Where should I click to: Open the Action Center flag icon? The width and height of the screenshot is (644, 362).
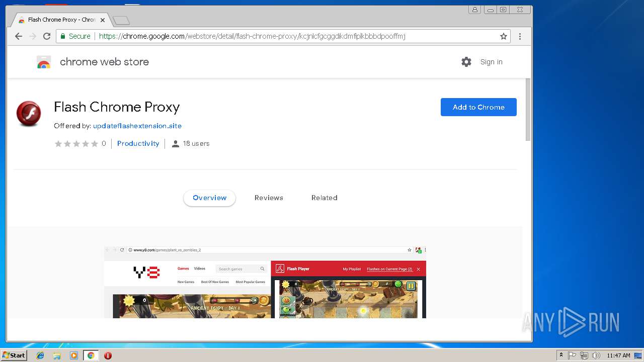[572, 355]
